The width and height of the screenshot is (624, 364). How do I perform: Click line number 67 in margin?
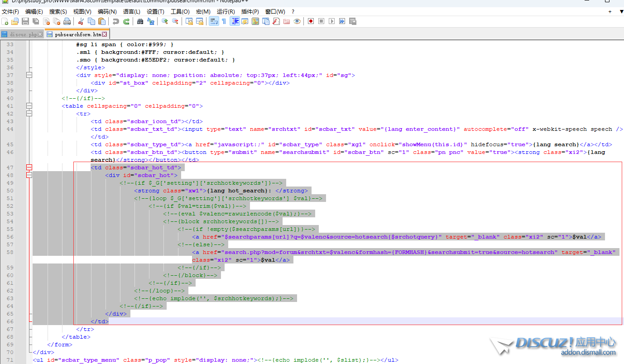pos(10,329)
